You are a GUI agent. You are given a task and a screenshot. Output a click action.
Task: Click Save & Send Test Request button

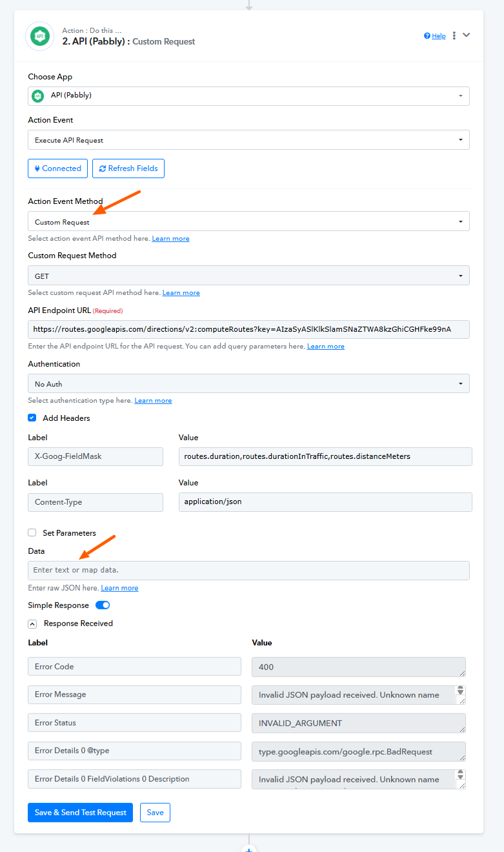[x=80, y=813]
